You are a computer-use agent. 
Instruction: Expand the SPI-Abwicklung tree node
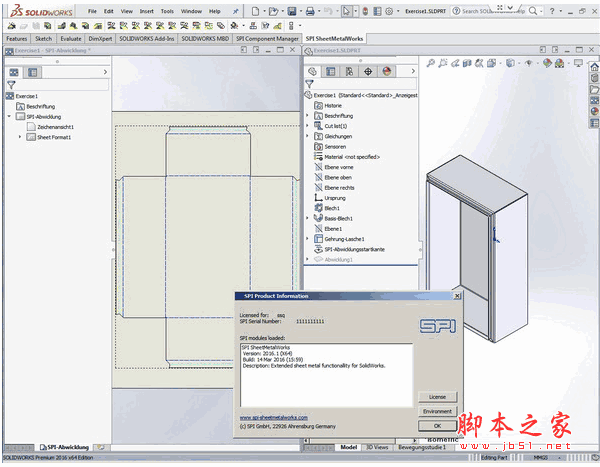click(x=9, y=116)
